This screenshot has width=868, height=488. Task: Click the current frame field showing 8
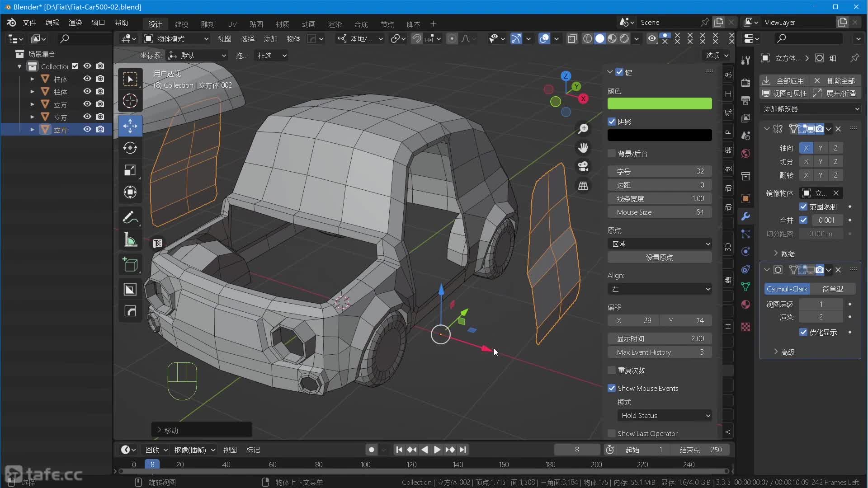[577, 450]
